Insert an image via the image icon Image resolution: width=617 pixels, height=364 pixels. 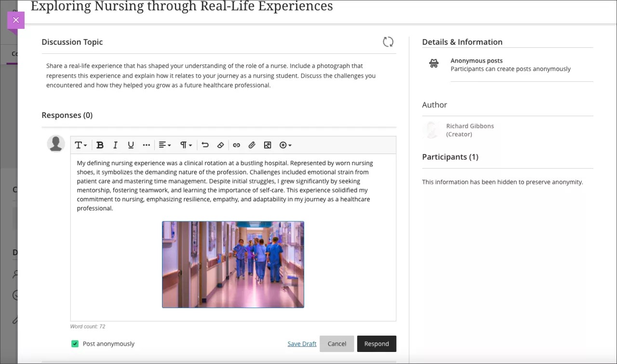(268, 145)
